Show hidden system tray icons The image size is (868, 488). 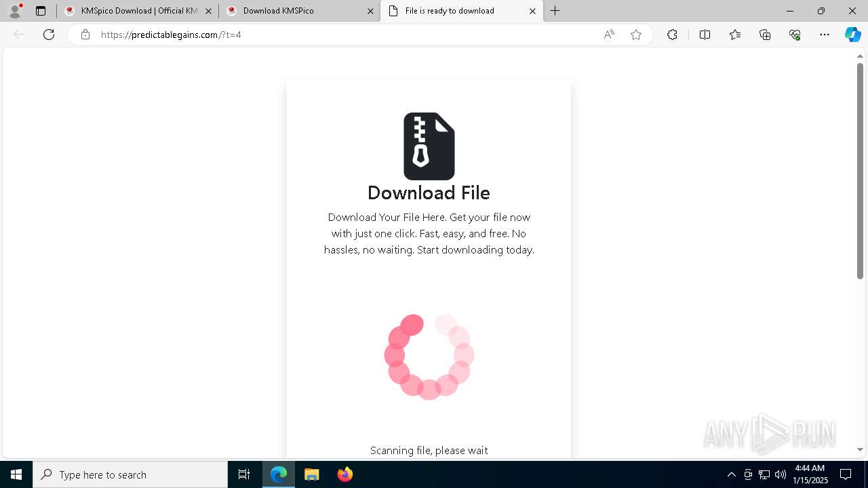pos(731,474)
